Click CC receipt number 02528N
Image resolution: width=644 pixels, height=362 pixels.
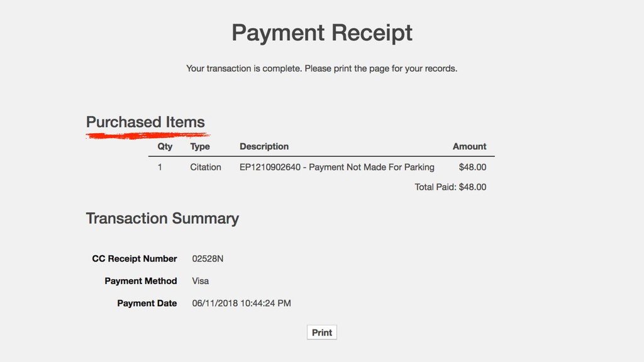(208, 258)
